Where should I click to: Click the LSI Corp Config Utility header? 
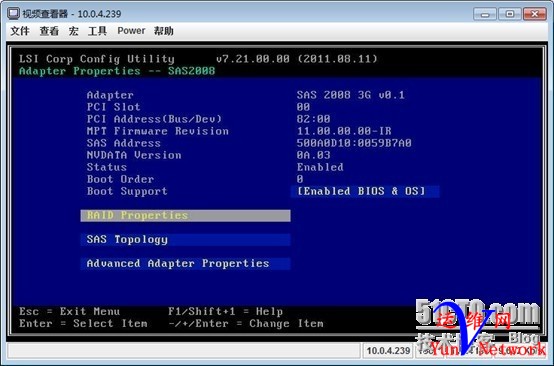[97, 59]
